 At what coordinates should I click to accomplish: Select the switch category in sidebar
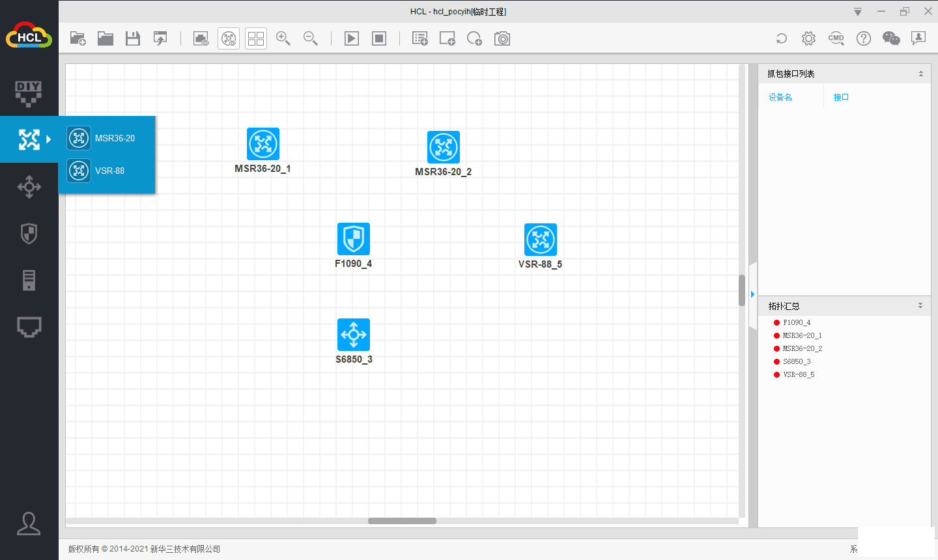pos(29,187)
